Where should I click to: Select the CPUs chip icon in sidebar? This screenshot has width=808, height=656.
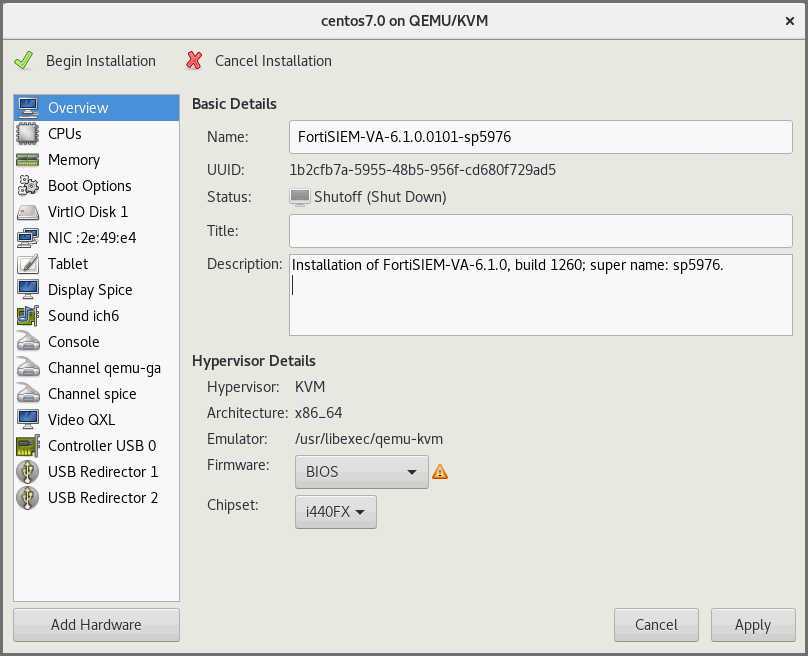28,134
